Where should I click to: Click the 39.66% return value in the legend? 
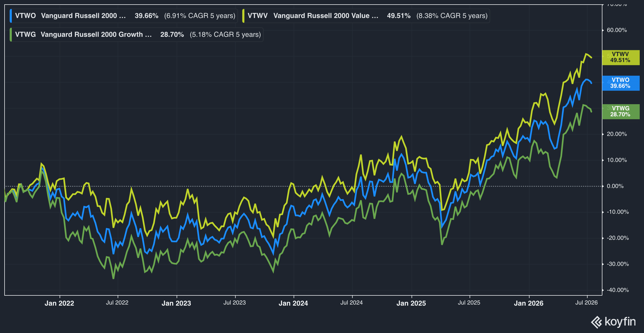pyautogui.click(x=147, y=16)
